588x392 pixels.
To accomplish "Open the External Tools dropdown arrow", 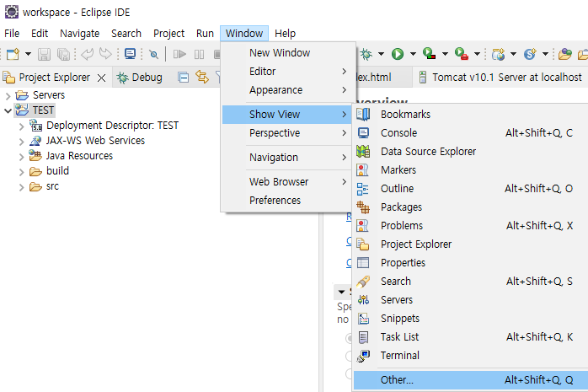I will [x=477, y=54].
